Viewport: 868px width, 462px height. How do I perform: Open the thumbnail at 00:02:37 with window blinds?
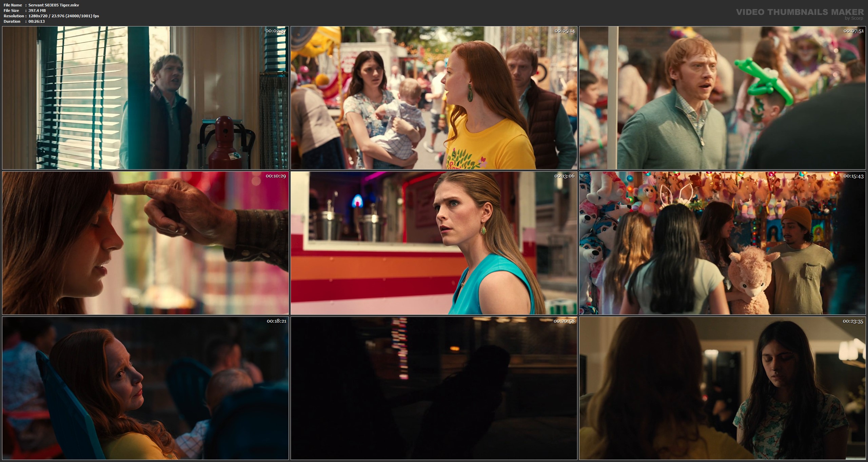click(145, 98)
